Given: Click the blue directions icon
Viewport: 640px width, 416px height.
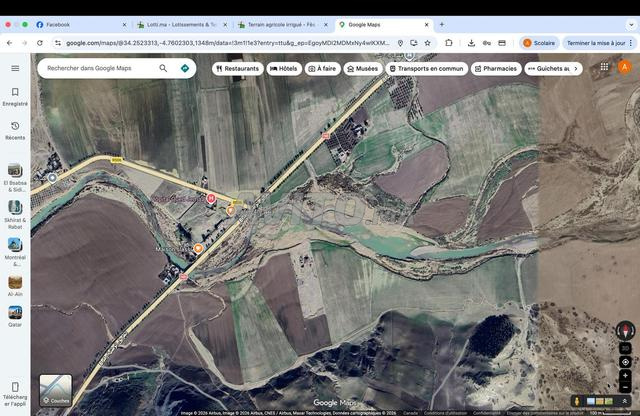Looking at the screenshot, I should tap(185, 68).
